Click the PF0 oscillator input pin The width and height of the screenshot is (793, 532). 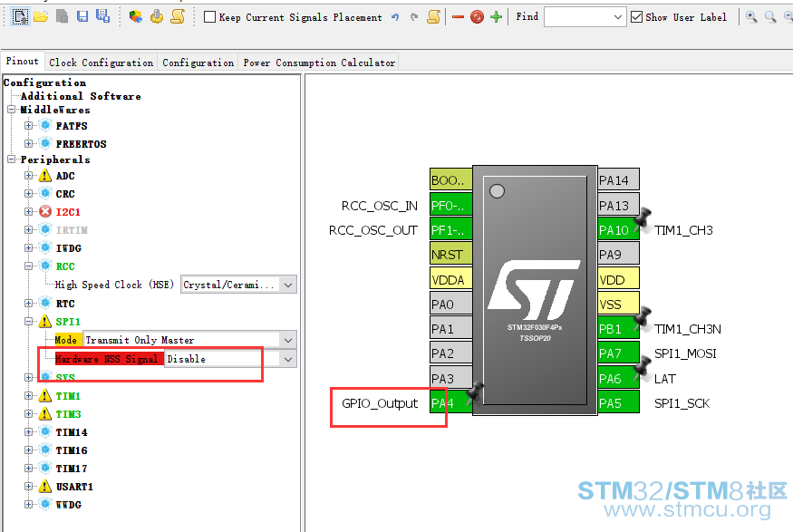click(x=450, y=205)
